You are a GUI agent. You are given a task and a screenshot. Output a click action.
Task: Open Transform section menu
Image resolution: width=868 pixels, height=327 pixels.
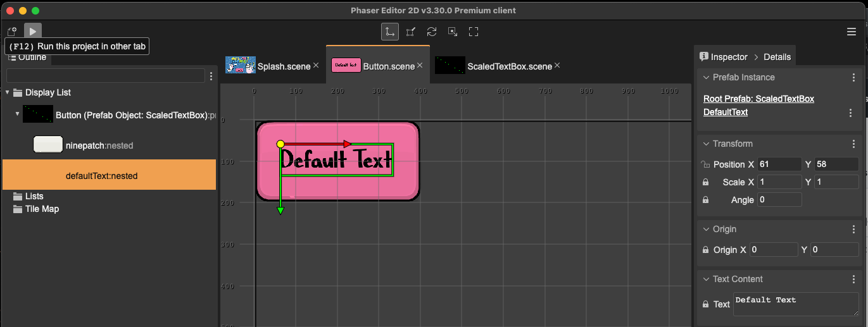point(853,144)
